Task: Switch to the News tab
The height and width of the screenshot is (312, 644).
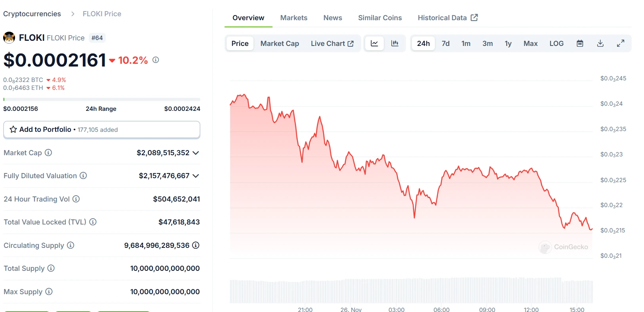Action: [333, 18]
